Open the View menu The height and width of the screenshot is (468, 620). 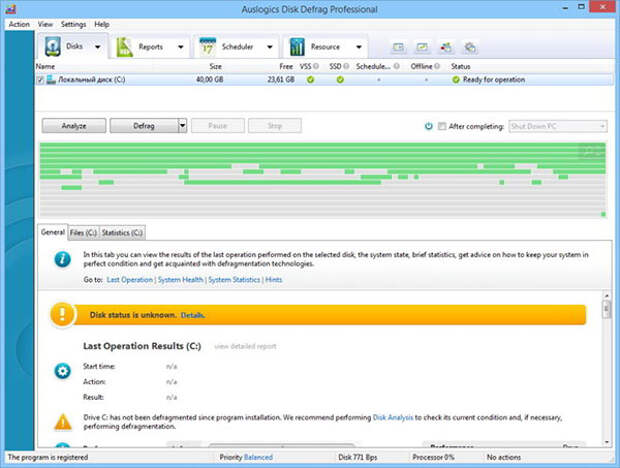coord(45,24)
